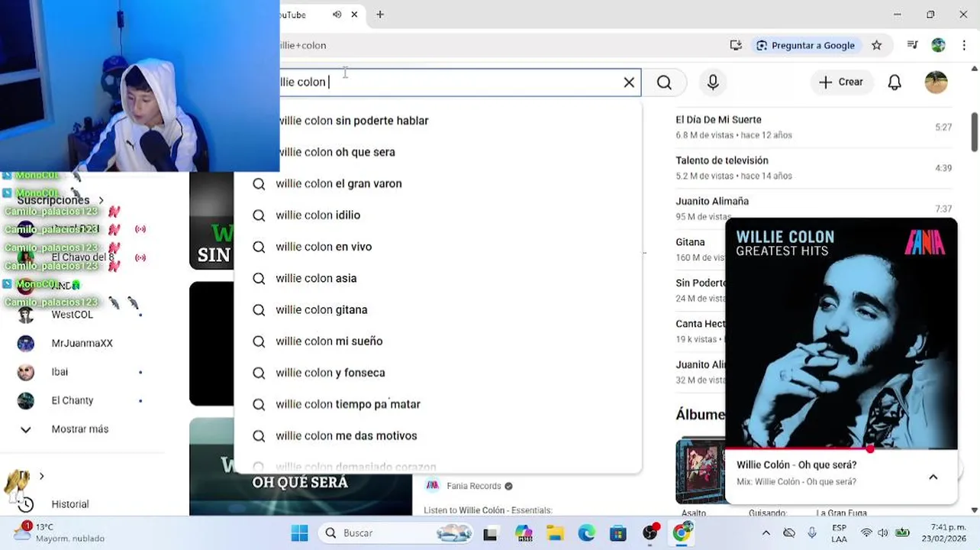Image resolution: width=980 pixels, height=550 pixels.
Task: Mute the tab via its speaker icon
Action: tap(337, 15)
